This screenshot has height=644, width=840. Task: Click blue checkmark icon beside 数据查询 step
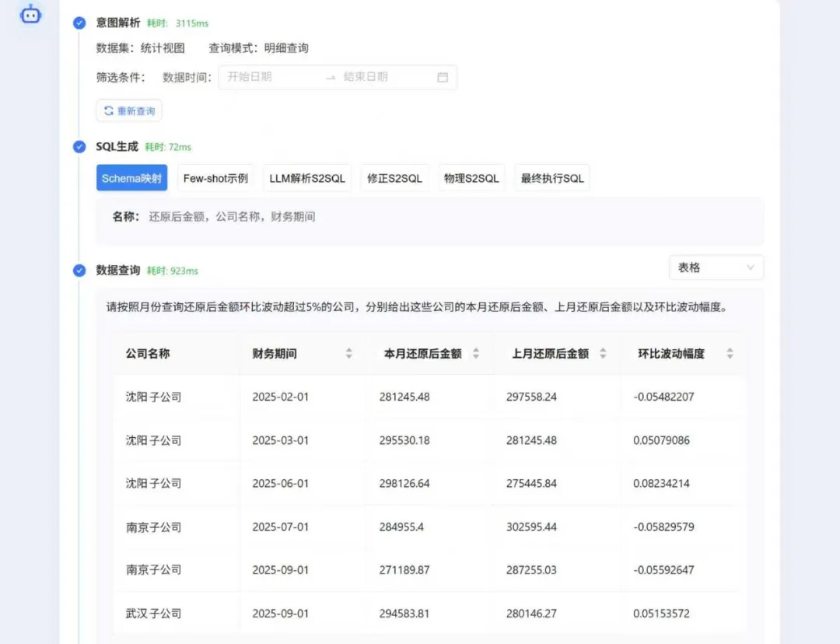[x=79, y=270]
